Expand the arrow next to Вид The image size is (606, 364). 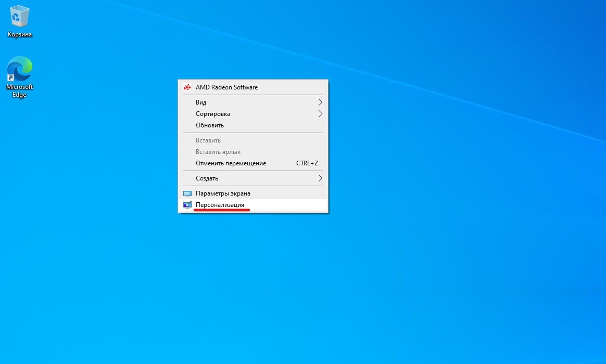320,102
